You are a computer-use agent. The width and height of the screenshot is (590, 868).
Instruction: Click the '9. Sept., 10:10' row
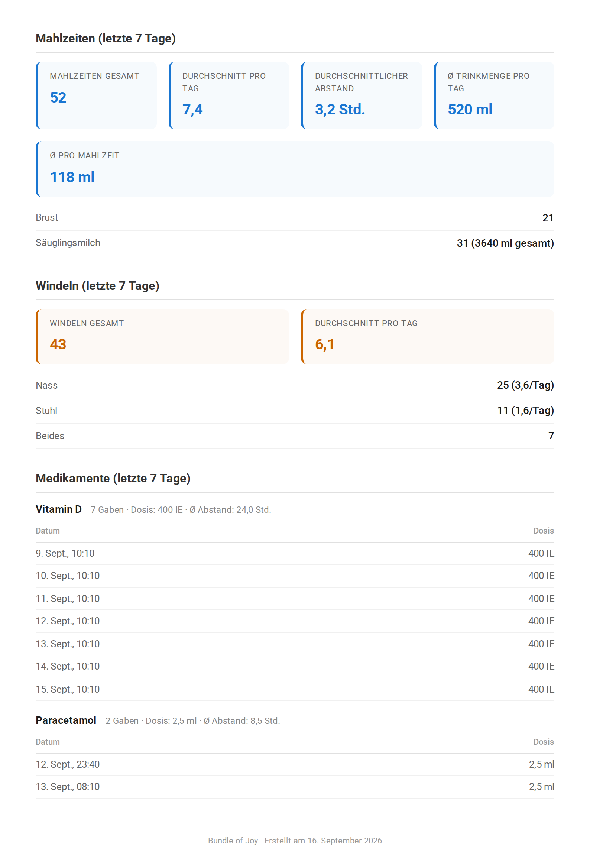click(295, 554)
